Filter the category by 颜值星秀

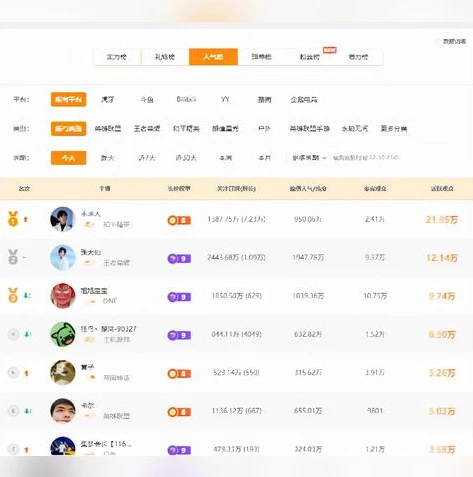click(x=225, y=129)
